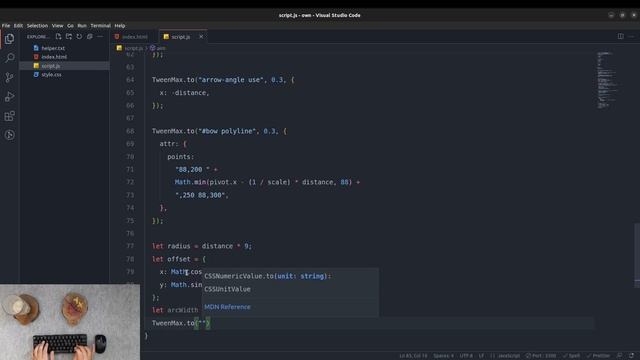Open the Run and Debug view
Viewport: 640px width, 360px height.
coord(9,97)
